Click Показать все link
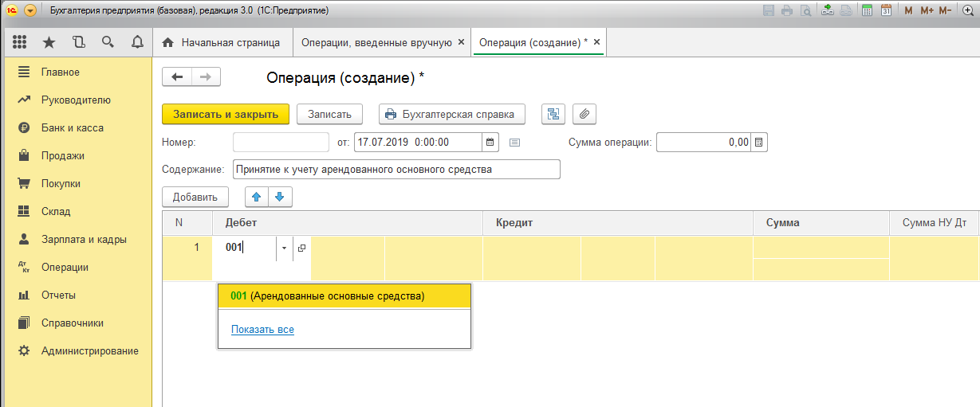This screenshot has width=980, height=407. (x=262, y=329)
